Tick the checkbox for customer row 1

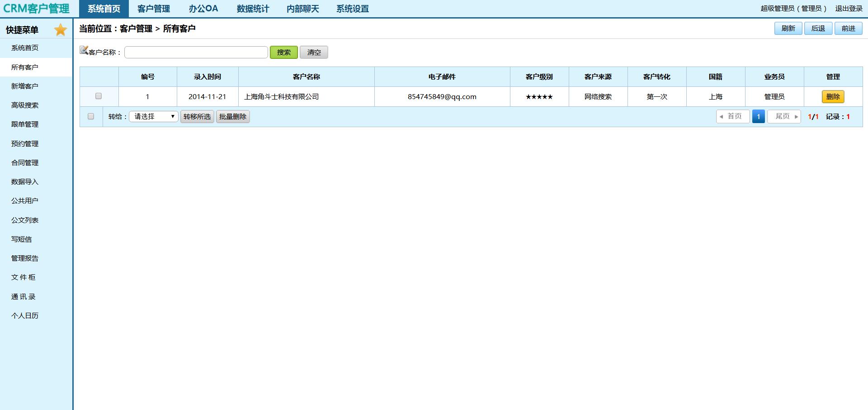coord(99,96)
